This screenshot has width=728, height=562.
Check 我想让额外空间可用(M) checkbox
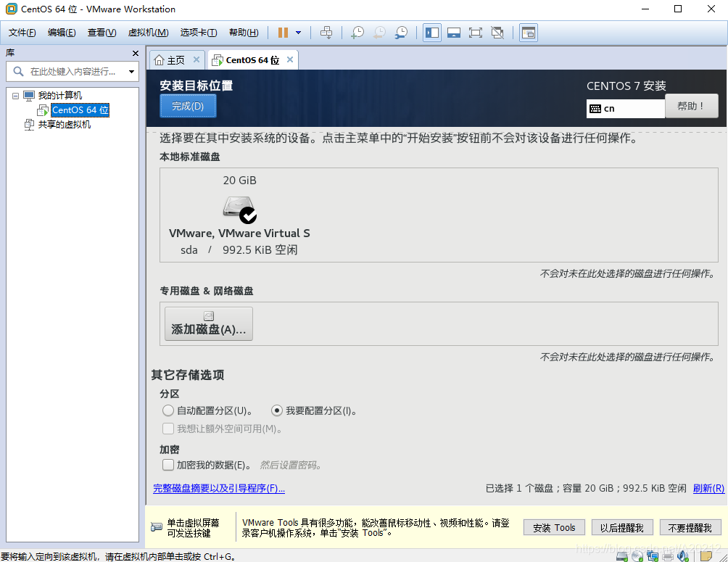point(168,429)
